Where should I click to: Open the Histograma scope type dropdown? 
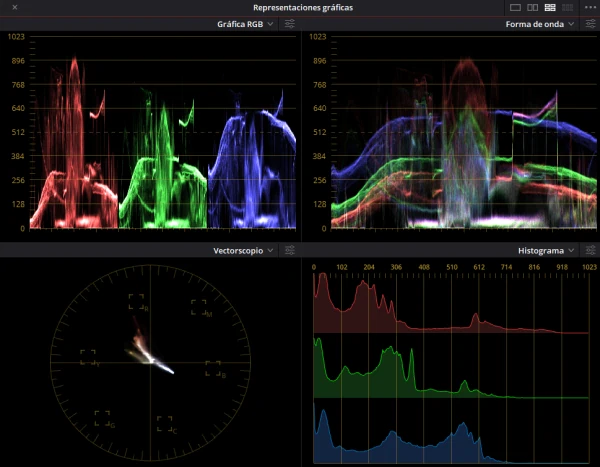pyautogui.click(x=546, y=251)
